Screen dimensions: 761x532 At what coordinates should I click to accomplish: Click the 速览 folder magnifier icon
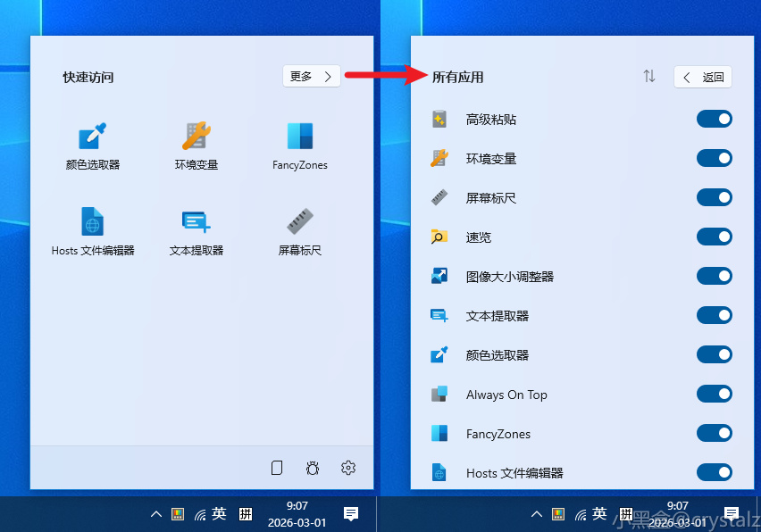(439, 237)
